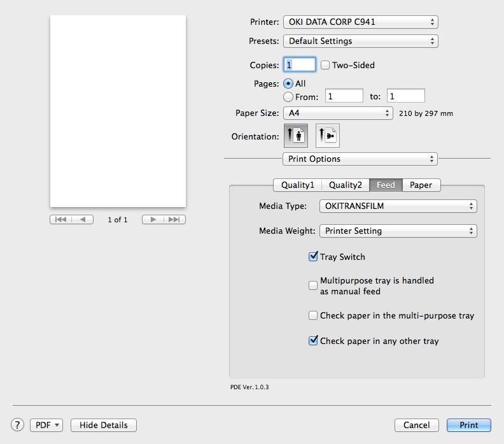
Task: Select landscape orientation icon
Action: click(328, 136)
